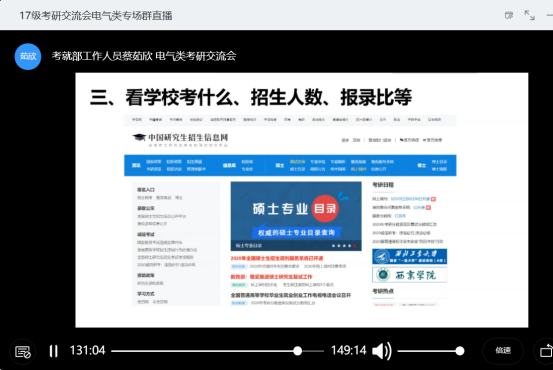The image size is (553, 370).
Task: Toggle the danmaku comments icon
Action: [23, 351]
